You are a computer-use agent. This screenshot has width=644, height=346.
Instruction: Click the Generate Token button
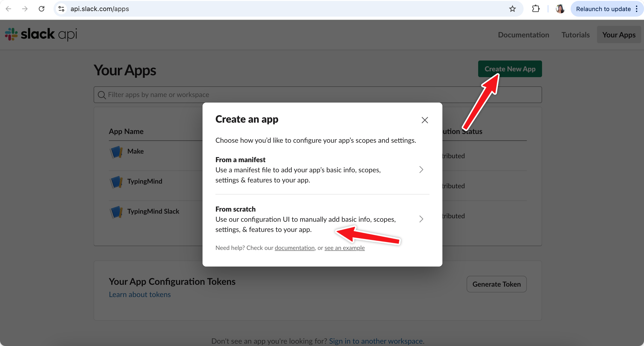pyautogui.click(x=496, y=284)
